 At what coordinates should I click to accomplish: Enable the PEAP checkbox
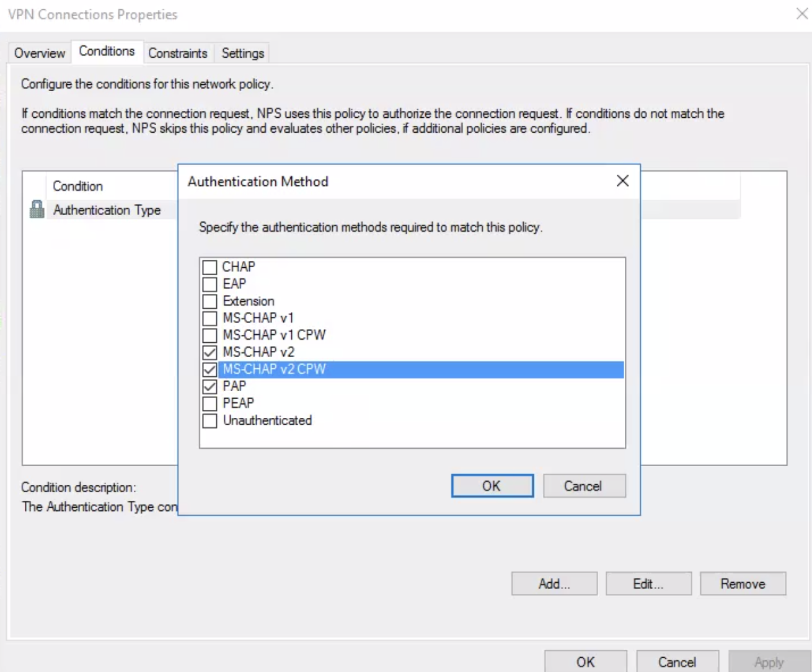pos(210,404)
